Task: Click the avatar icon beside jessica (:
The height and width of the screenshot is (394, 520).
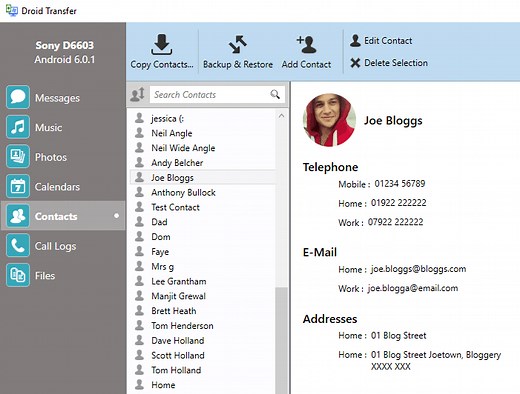Action: point(139,118)
